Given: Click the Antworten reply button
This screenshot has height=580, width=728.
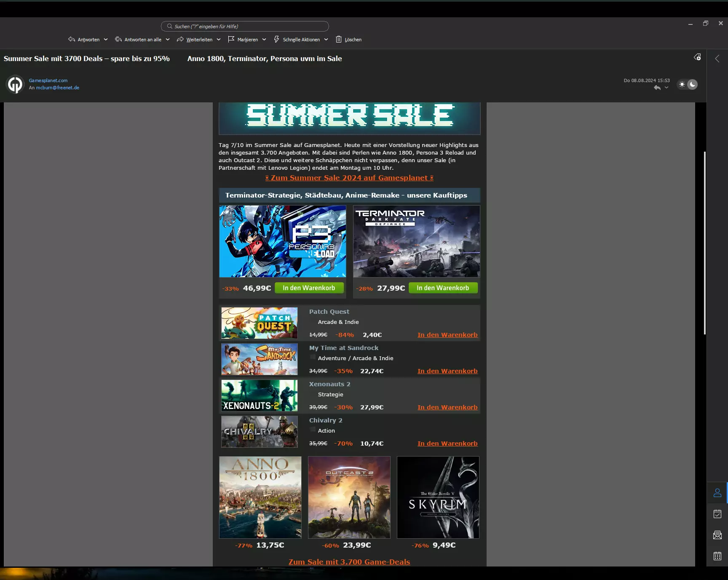Looking at the screenshot, I should [x=84, y=40].
